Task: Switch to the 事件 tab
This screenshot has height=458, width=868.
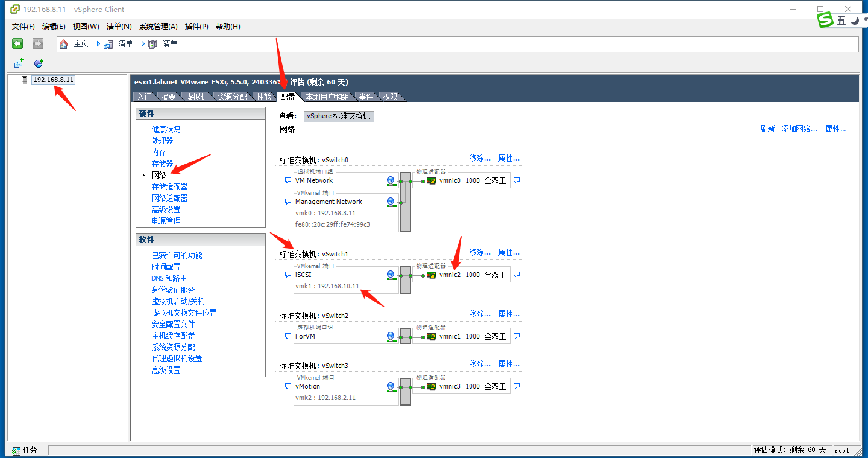Action: coord(366,97)
